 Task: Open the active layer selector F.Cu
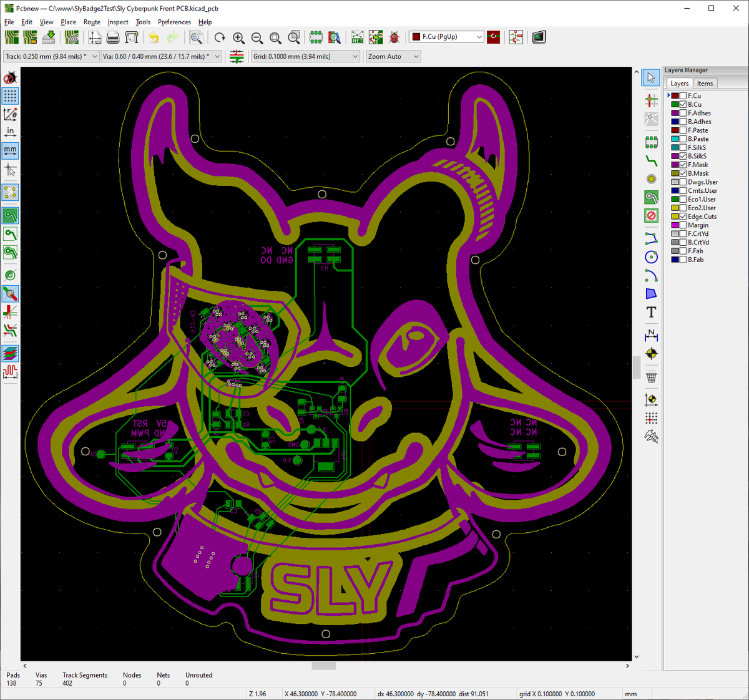pos(446,37)
